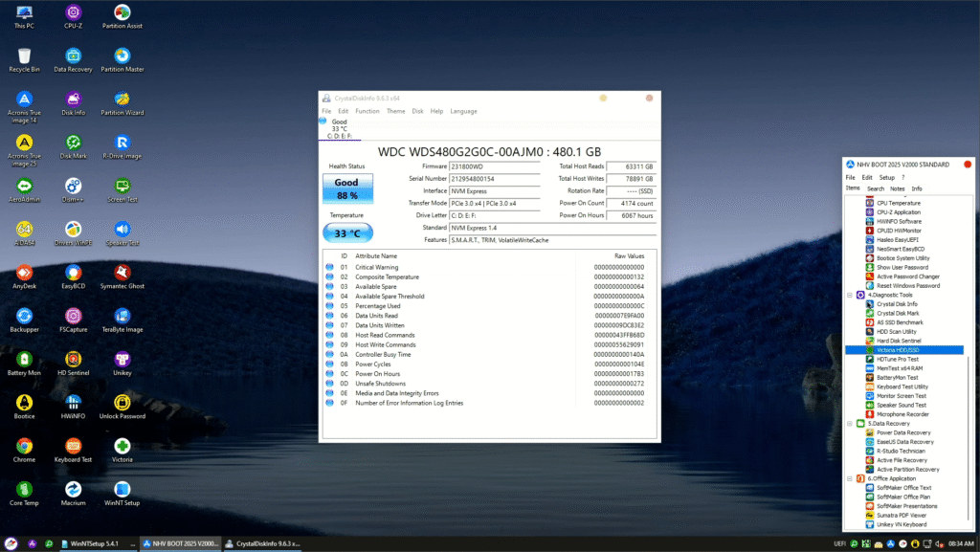Collapse the 5.Data Recovery tree node
Image resolution: width=980 pixels, height=552 pixels.
(x=849, y=423)
